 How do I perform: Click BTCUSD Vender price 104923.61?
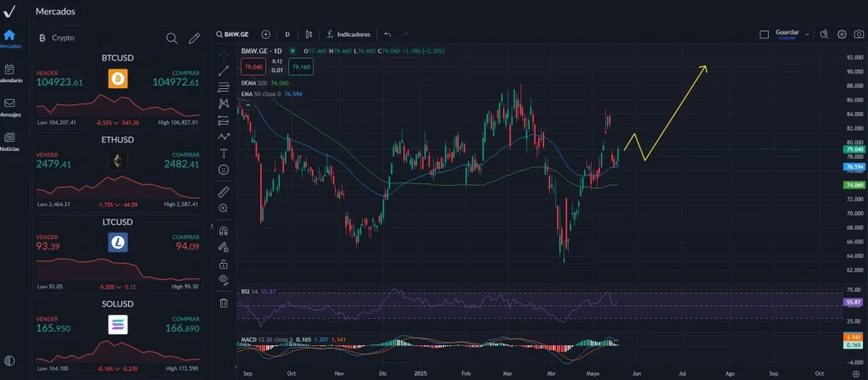click(59, 82)
